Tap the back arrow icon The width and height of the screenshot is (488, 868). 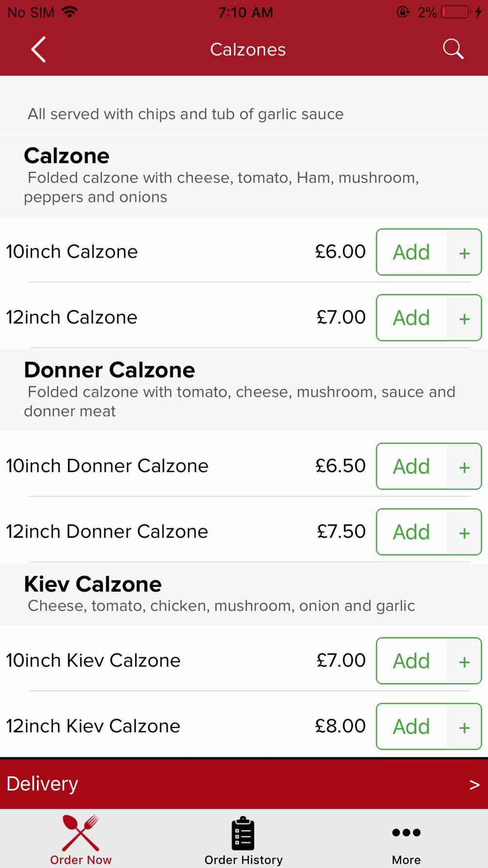[x=39, y=49]
